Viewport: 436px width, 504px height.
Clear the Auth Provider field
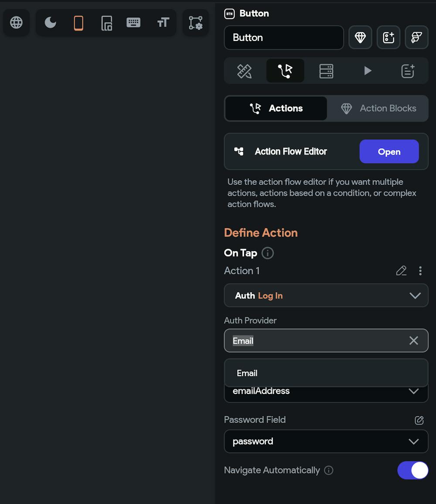coord(413,341)
